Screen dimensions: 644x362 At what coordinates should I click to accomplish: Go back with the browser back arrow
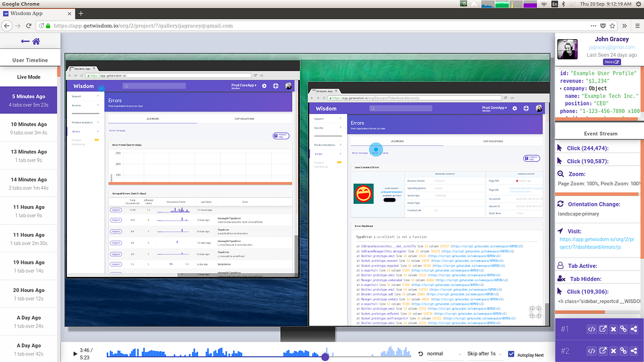tap(7, 25)
